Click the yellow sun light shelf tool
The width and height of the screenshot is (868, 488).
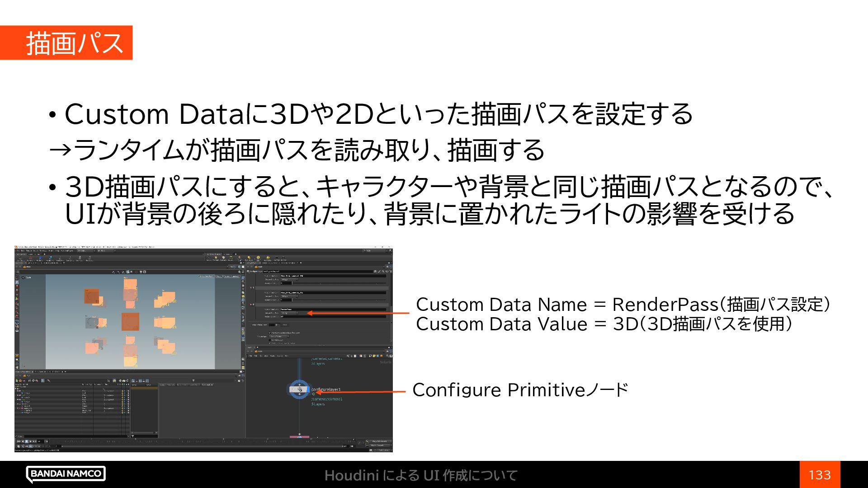[216, 257]
